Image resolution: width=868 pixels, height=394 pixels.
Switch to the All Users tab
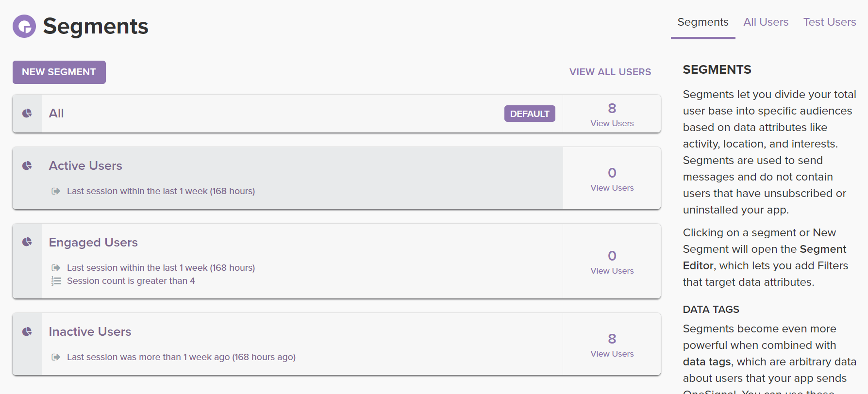pos(766,22)
